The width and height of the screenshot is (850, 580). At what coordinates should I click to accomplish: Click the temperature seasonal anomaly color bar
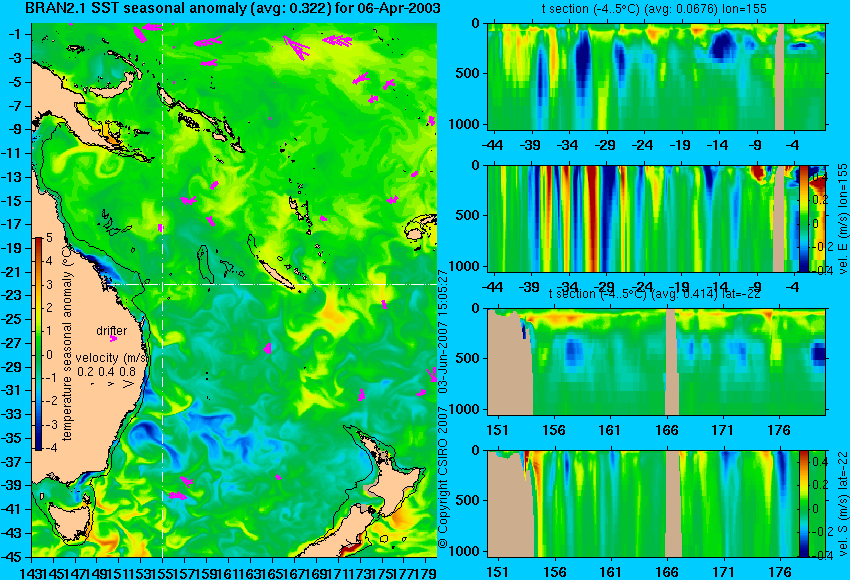click(39, 344)
